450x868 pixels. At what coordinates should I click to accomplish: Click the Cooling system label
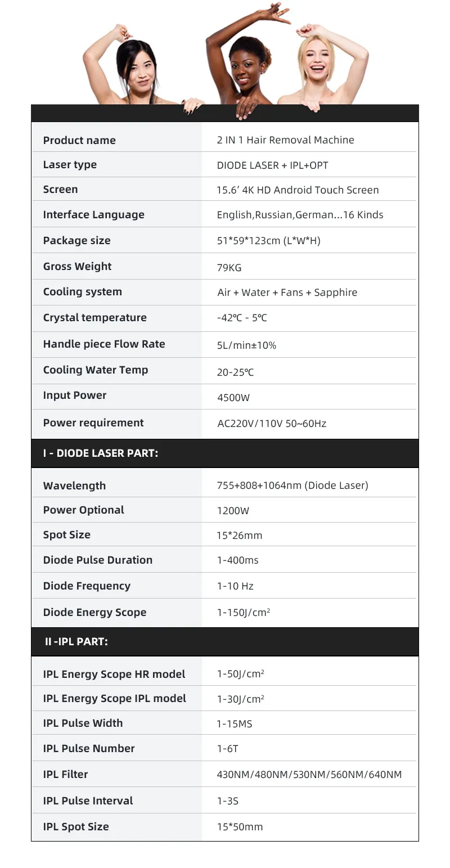click(x=83, y=291)
